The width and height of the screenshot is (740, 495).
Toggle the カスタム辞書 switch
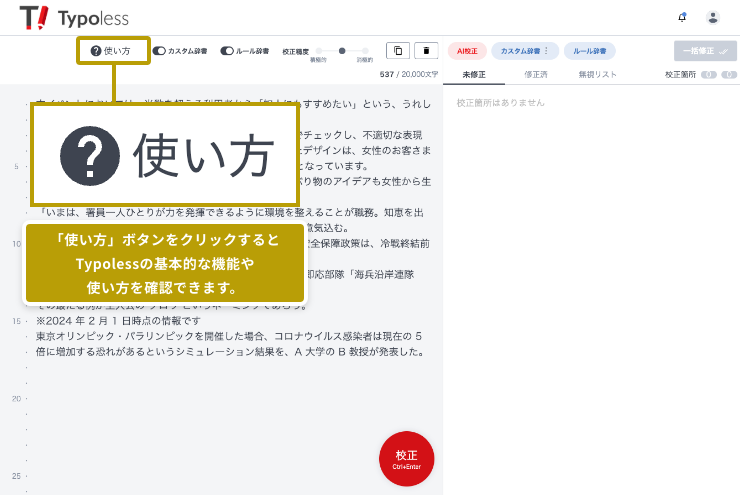click(x=159, y=51)
